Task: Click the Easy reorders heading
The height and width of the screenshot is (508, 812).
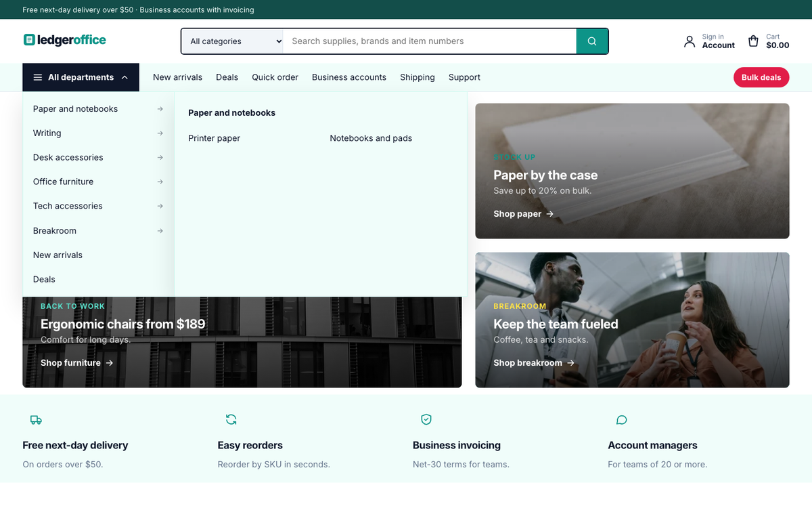Action: [250, 445]
